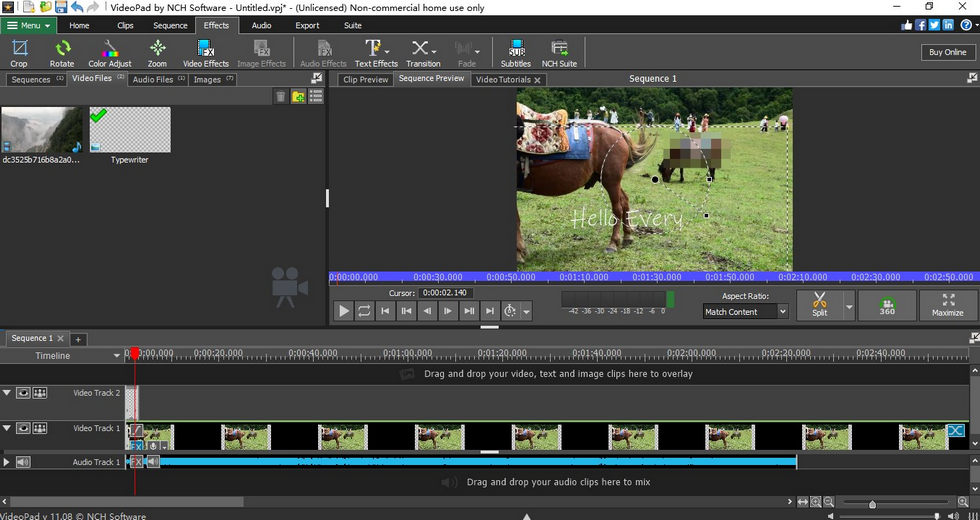
Task: Toggle loop playback button
Action: pos(364,311)
